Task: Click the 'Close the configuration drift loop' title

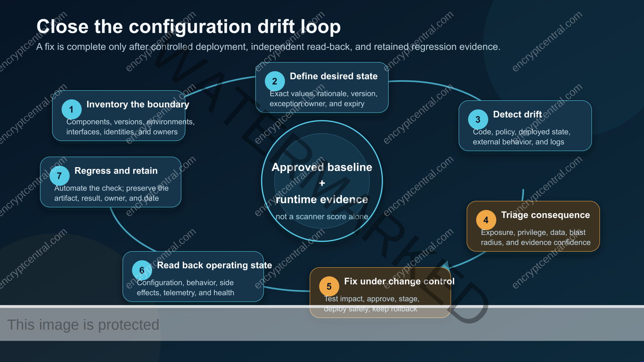Action: click(x=188, y=27)
